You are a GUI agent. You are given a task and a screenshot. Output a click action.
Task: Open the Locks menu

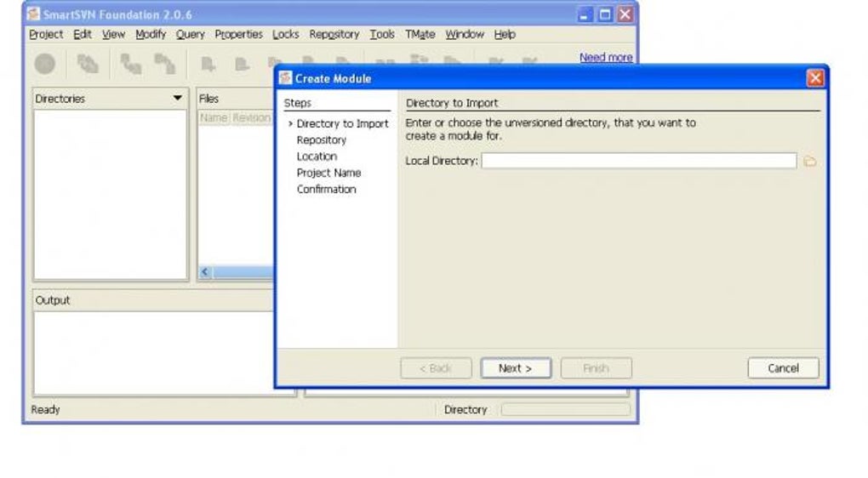(x=286, y=34)
